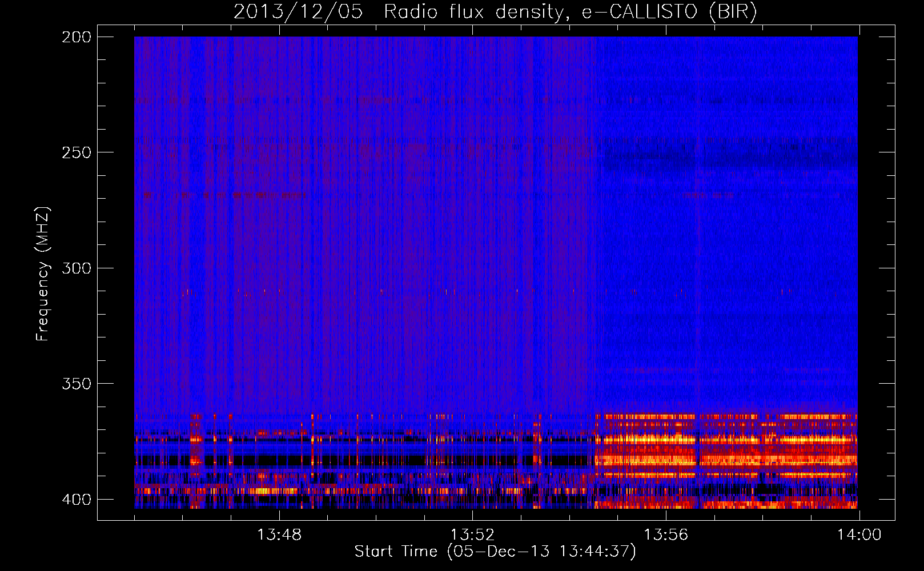Select the '300' frequency axis label
The image size is (924, 571).
76,268
